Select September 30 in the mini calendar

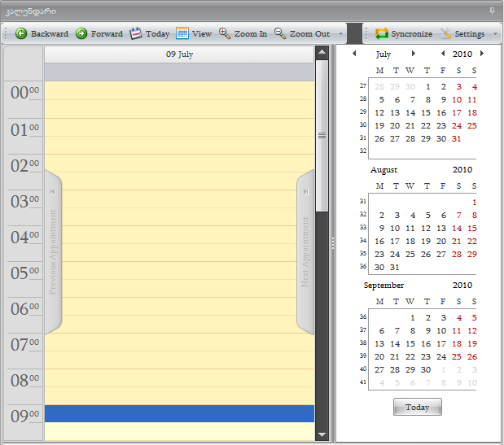click(426, 370)
